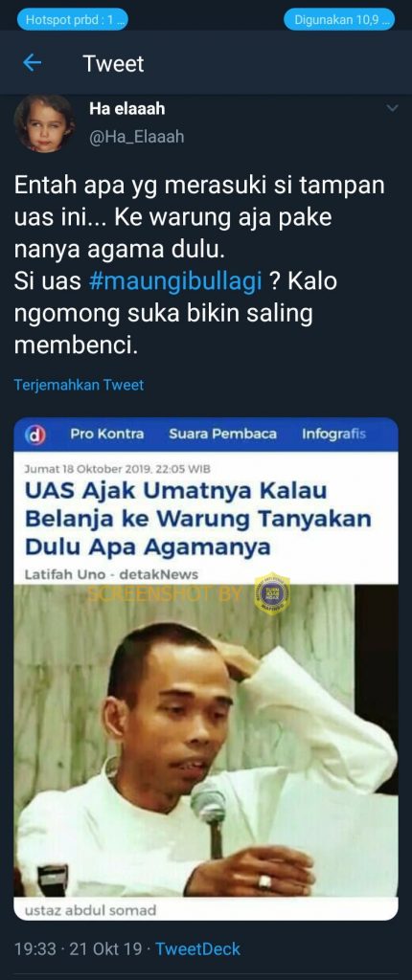Open the TweetDeck source link
This screenshot has width=412, height=980.
pos(198,948)
